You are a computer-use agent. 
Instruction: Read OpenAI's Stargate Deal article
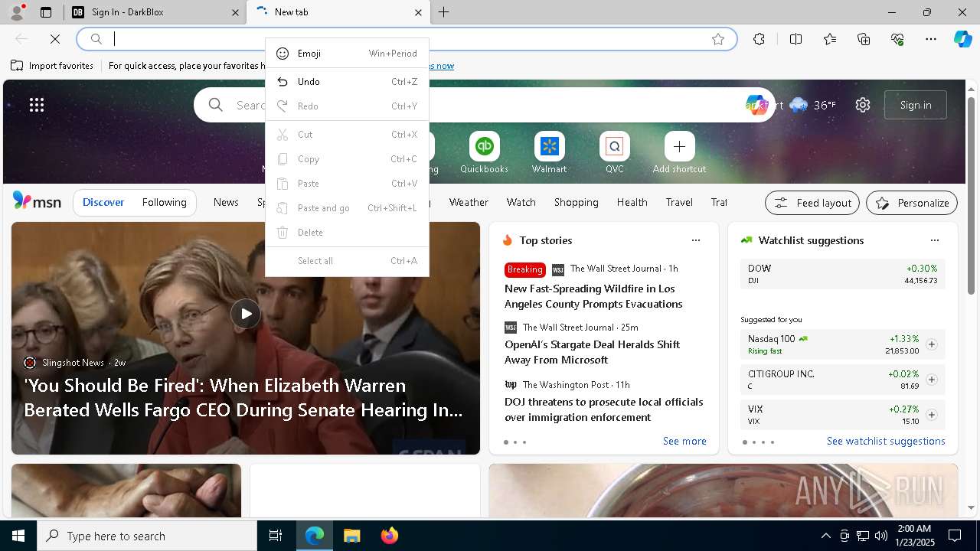592,352
